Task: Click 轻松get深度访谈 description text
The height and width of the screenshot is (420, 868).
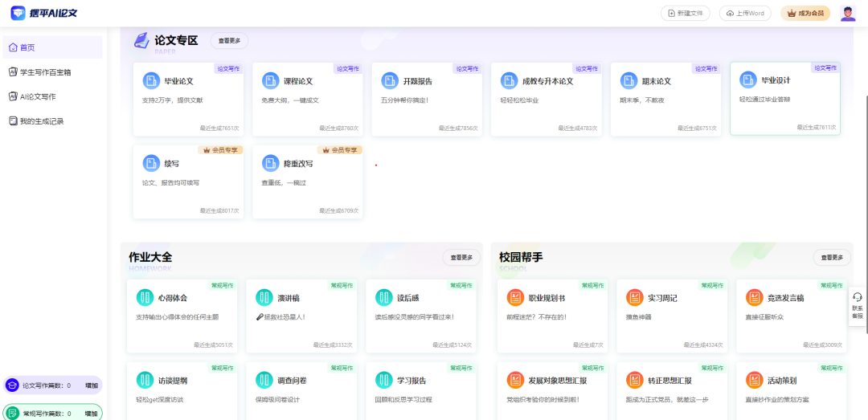Action: [159, 400]
